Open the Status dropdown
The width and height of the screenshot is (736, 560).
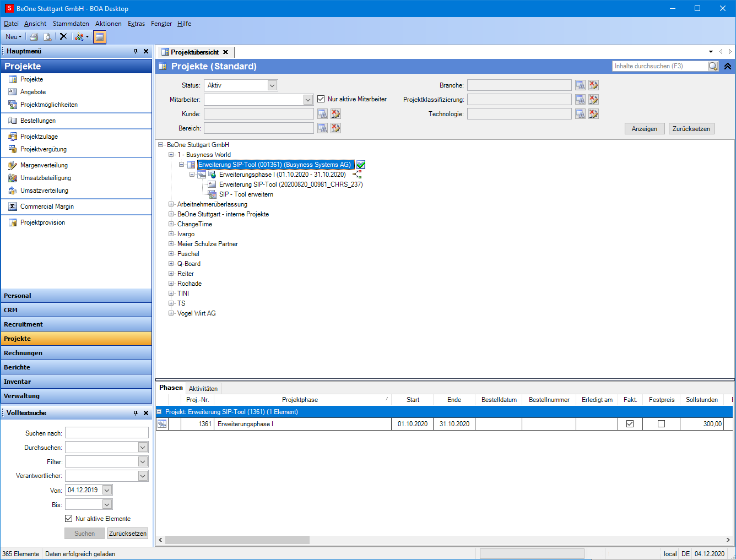[272, 85]
